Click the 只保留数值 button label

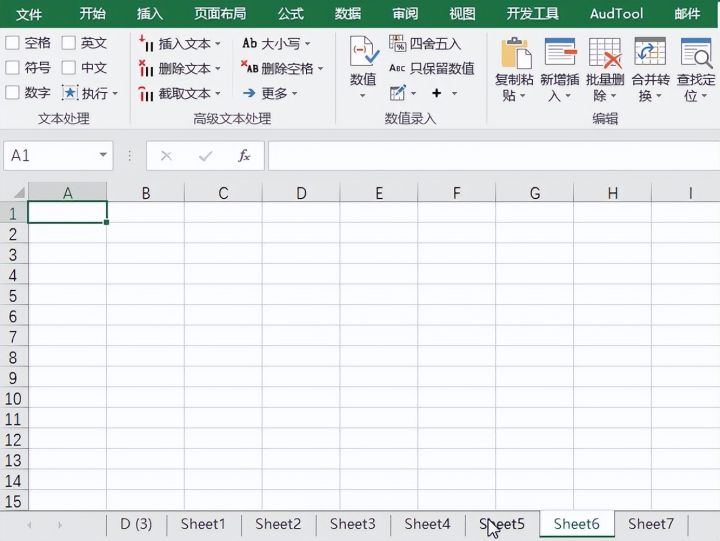pyautogui.click(x=442, y=68)
